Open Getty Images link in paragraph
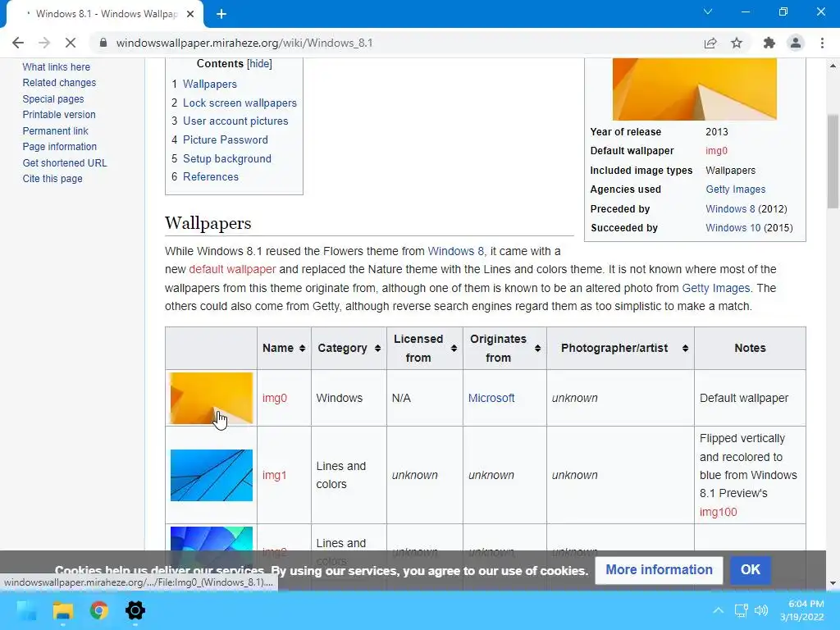Viewport: 840px width, 630px height. pyautogui.click(x=715, y=288)
